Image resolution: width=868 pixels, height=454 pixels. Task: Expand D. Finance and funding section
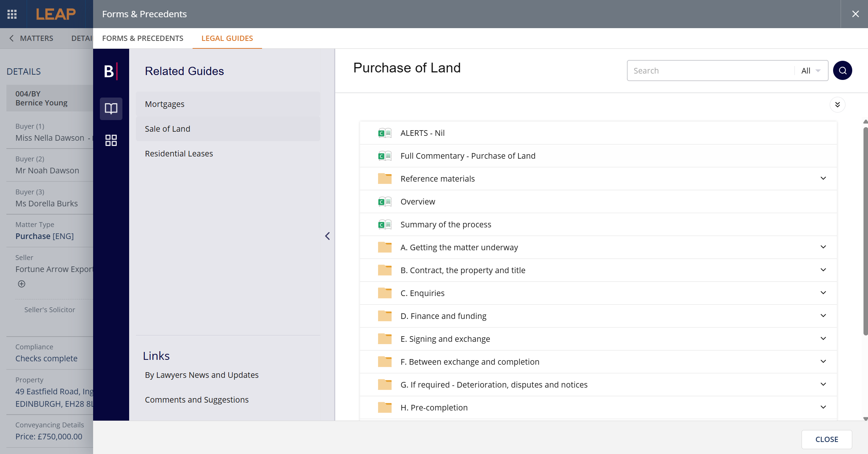[823, 316]
